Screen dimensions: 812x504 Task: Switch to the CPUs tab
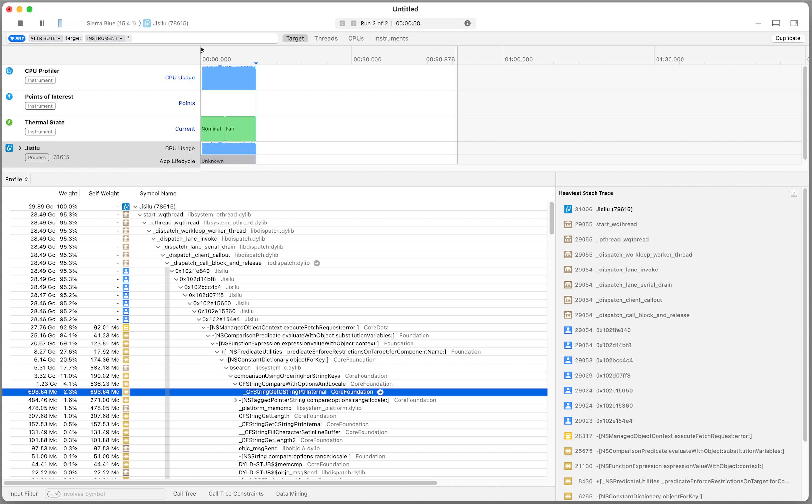pos(356,38)
